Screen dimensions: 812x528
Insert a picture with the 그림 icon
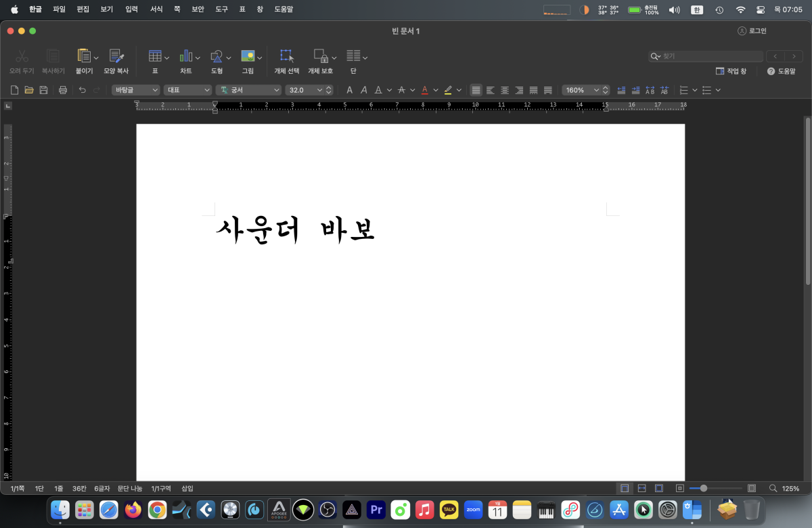coord(248,57)
